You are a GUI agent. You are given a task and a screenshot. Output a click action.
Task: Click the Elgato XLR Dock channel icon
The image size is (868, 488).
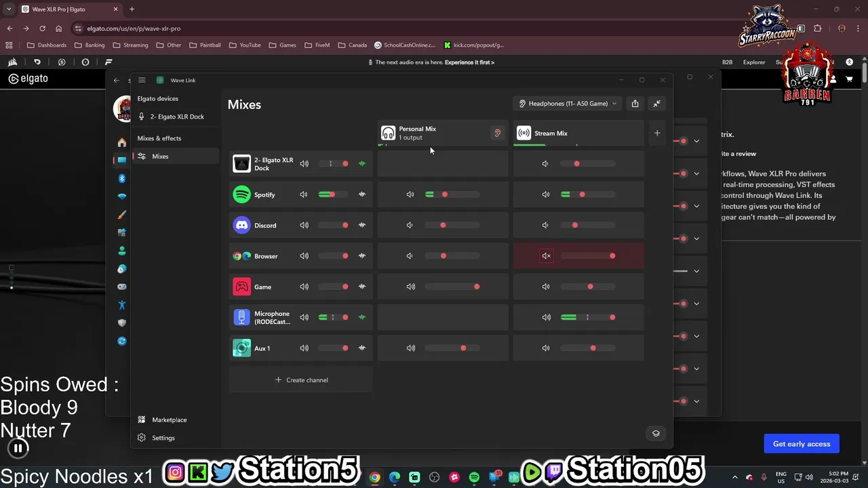[x=241, y=163]
